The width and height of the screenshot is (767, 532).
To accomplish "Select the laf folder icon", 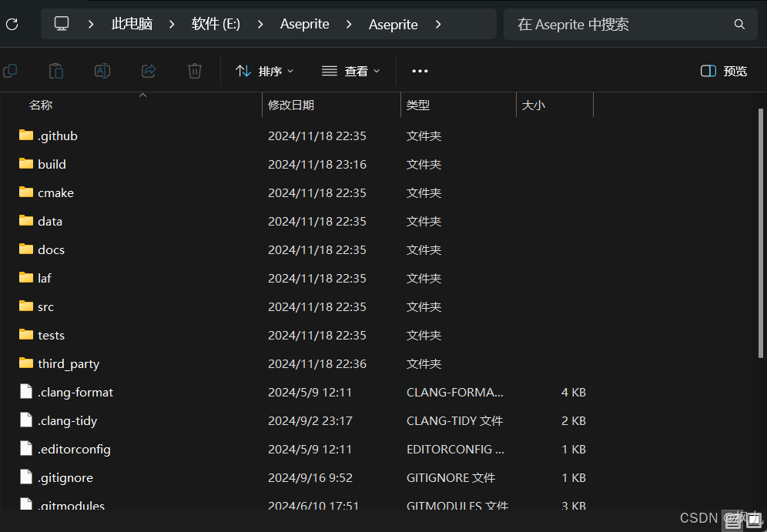I will 26,278.
